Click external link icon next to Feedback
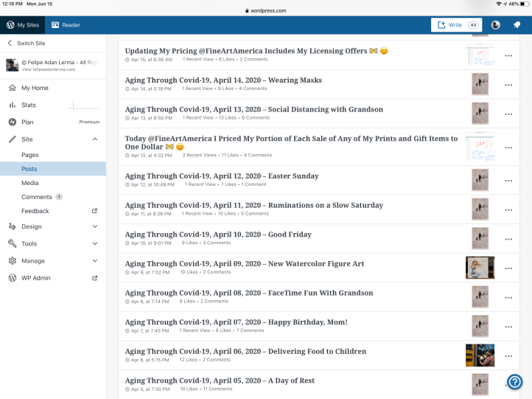This screenshot has width=532, height=399. (x=94, y=211)
